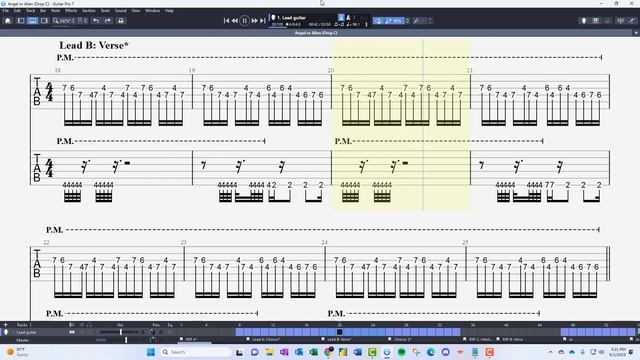Click the rightmost toolbar icon at top

click(x=632, y=21)
